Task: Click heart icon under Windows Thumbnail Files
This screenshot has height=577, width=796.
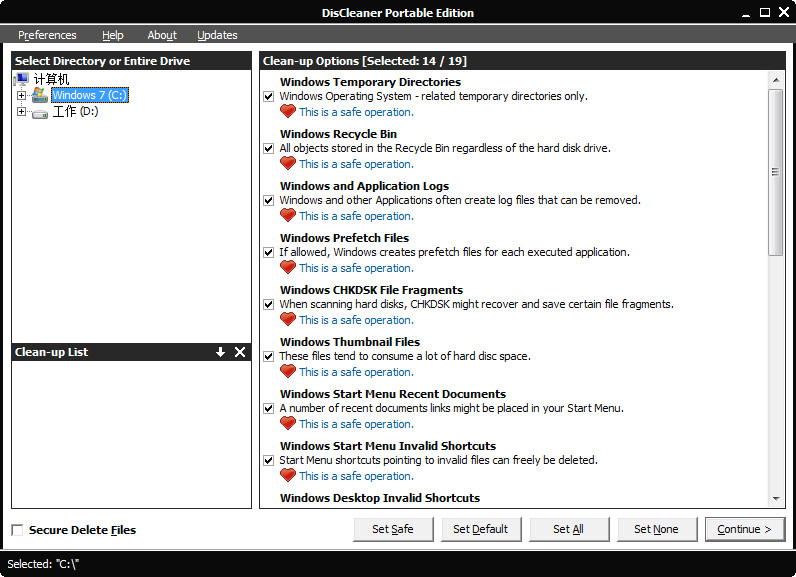Action: (x=288, y=371)
